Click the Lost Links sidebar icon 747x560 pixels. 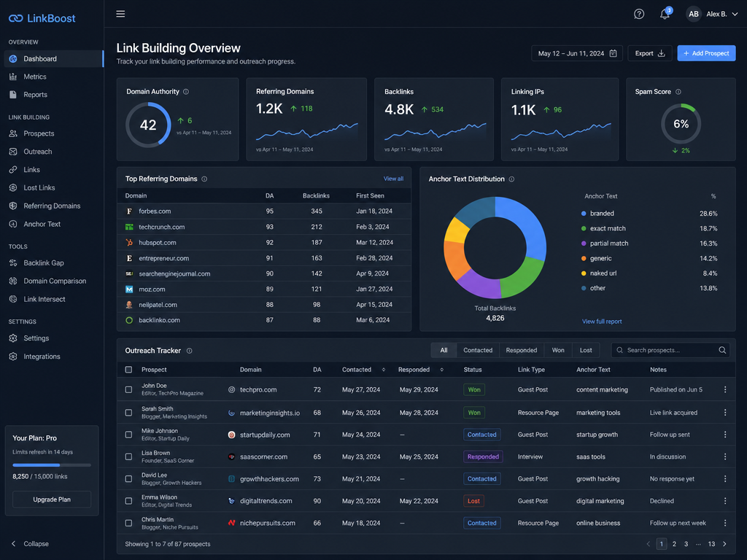[x=13, y=188]
